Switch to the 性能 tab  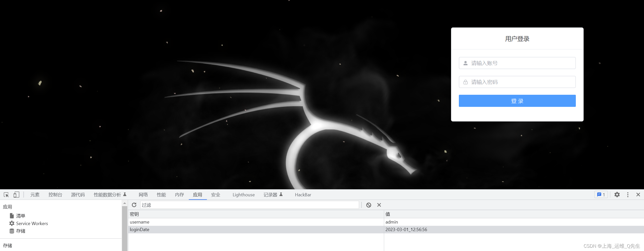(162, 195)
